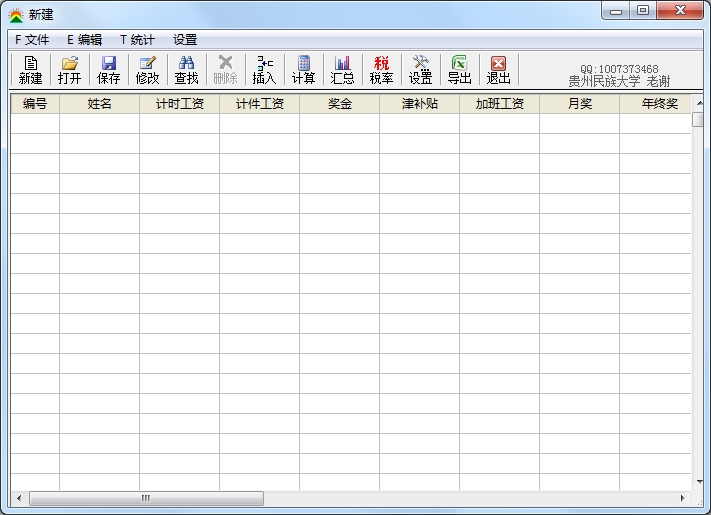Run the 计算 calculator icon
The height and width of the screenshot is (515, 711).
coord(303,70)
